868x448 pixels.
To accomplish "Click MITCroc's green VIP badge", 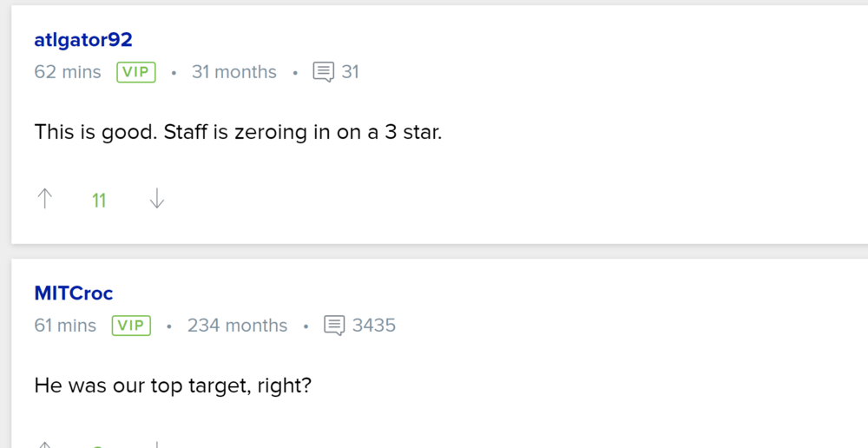I will coord(131,326).
